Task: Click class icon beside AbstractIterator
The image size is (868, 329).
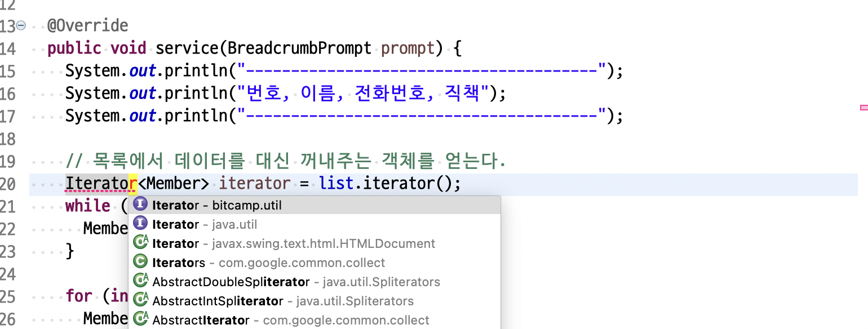Action: pyautogui.click(x=140, y=319)
